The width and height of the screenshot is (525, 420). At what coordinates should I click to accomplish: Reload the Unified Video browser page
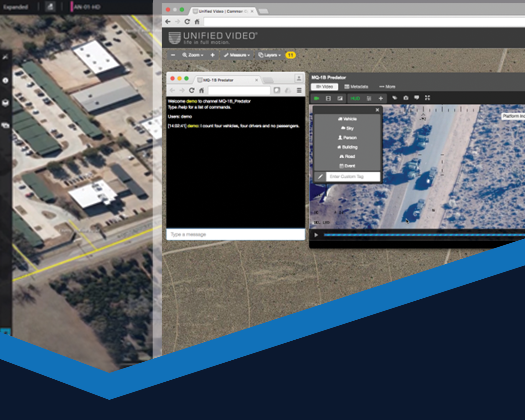[x=187, y=22]
